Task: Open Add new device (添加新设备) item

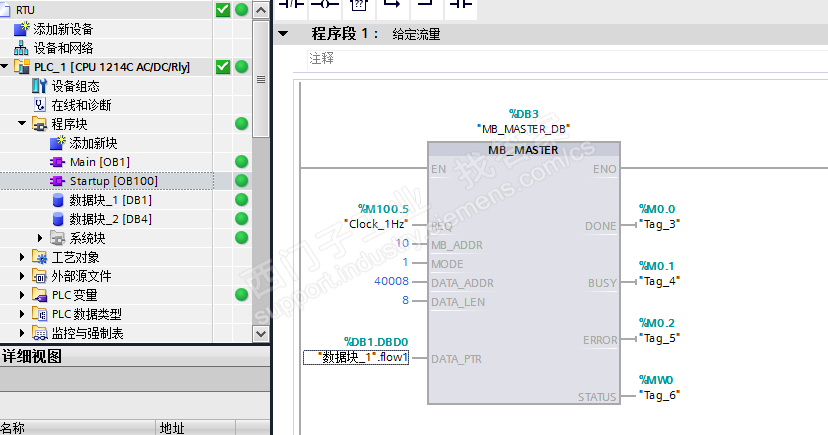Action: [x=63, y=29]
